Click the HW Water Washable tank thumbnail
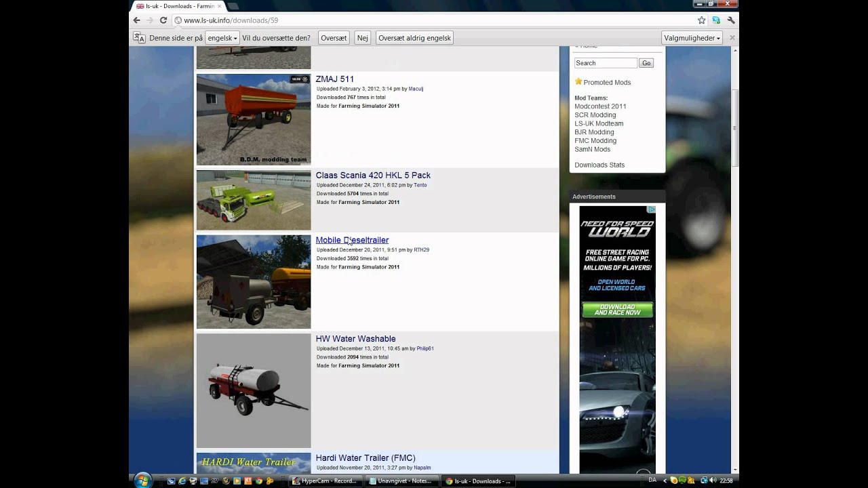 254,390
